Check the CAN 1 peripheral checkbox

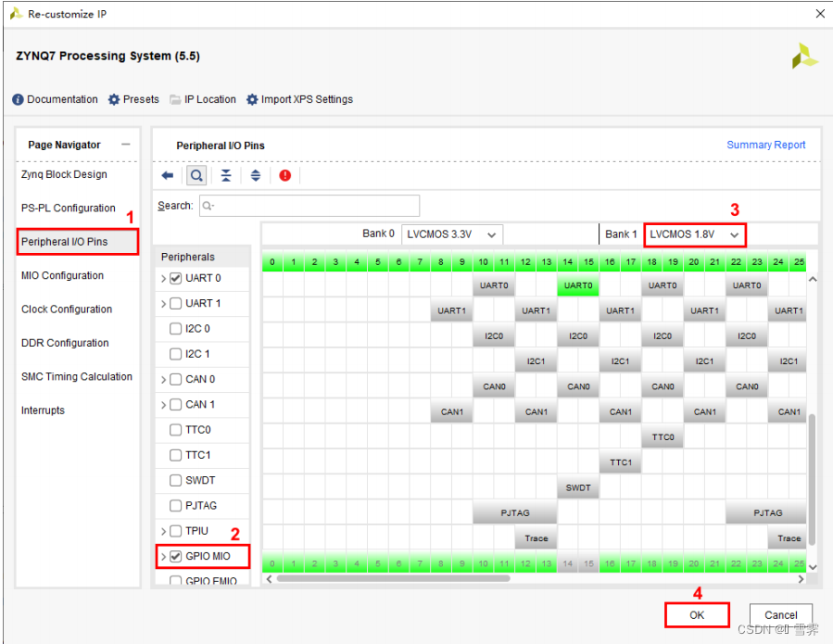tap(176, 405)
